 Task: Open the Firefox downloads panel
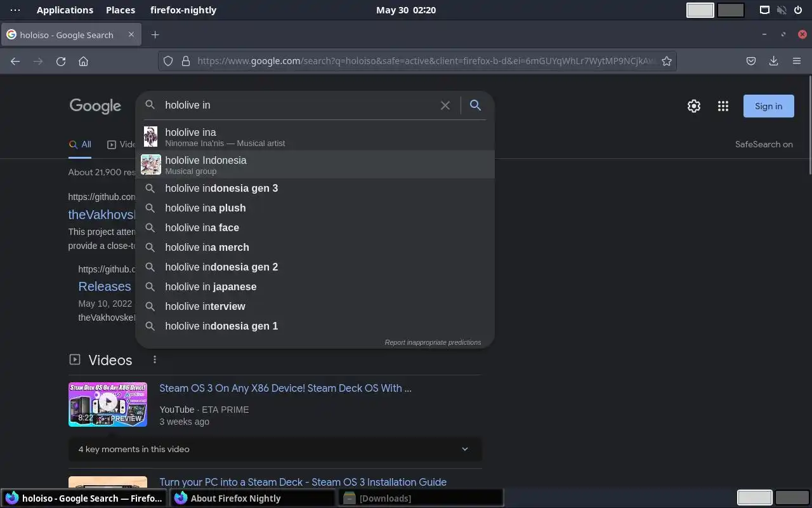pos(773,61)
